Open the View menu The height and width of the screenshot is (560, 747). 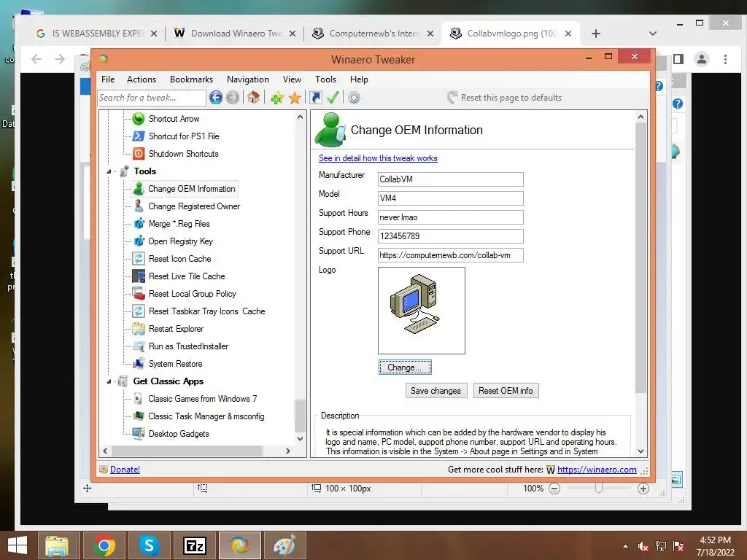(x=292, y=79)
